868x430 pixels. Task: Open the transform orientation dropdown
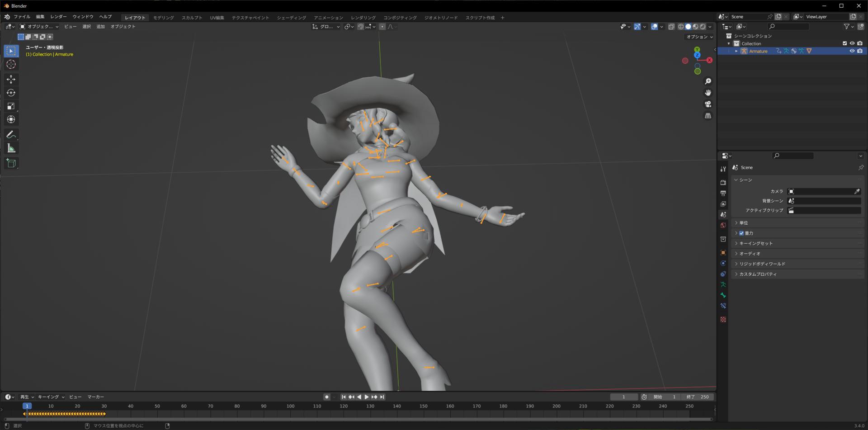pos(326,27)
